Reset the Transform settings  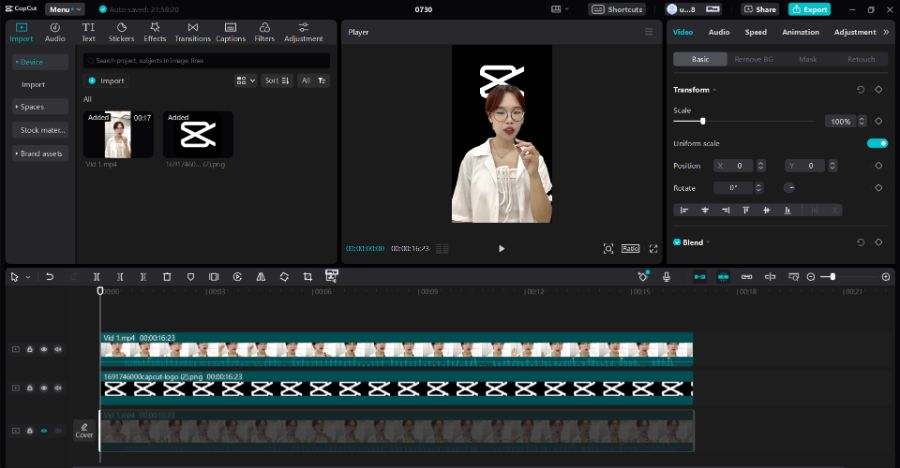[x=860, y=90]
